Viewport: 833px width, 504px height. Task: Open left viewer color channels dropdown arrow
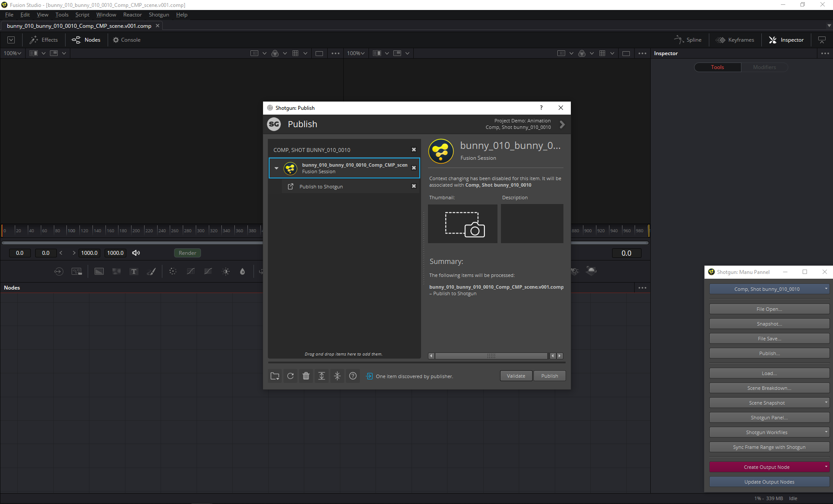point(285,53)
